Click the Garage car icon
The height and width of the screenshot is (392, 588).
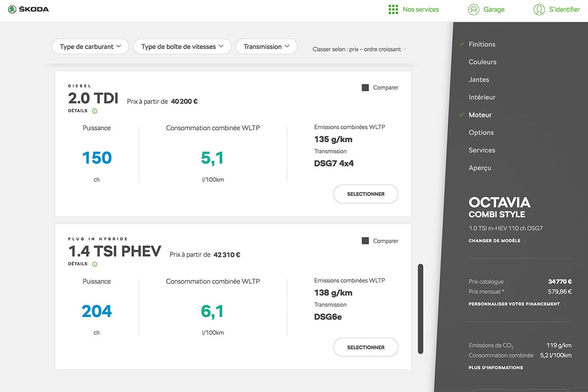(473, 9)
